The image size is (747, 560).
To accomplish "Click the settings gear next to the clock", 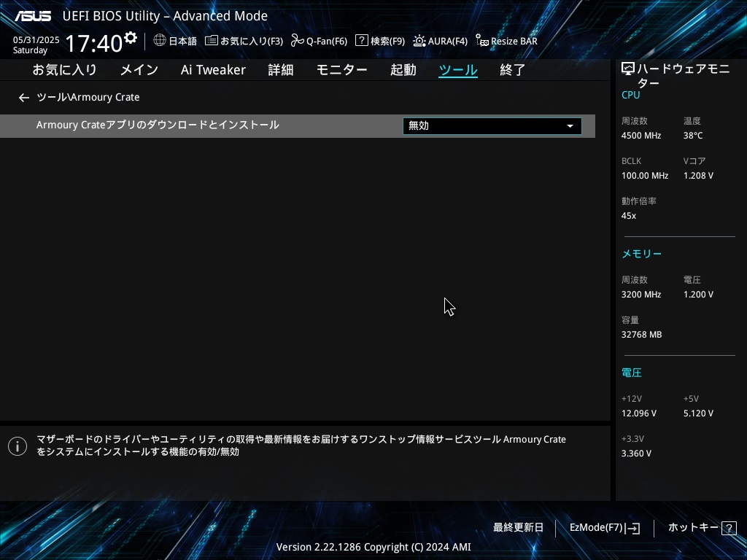I will (130, 38).
